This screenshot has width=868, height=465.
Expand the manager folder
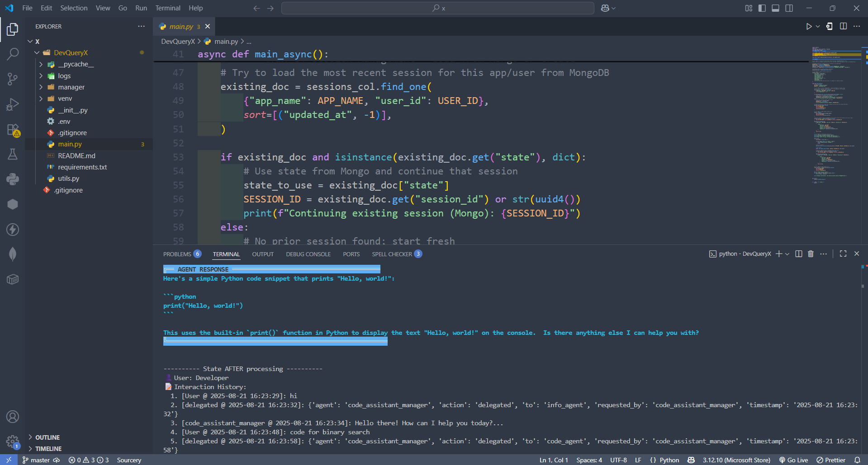click(x=71, y=87)
